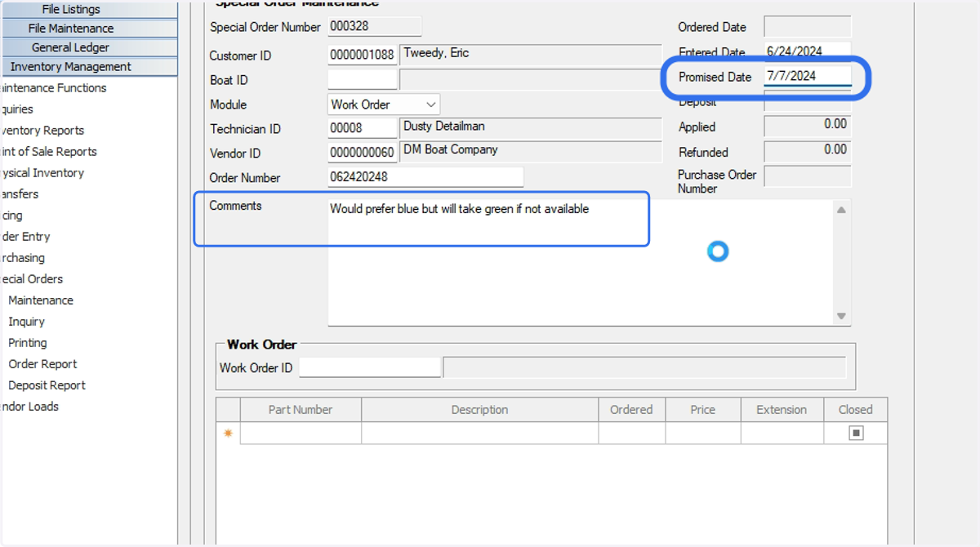The image size is (980, 547).
Task: Select Special Orders in sidebar
Action: coord(32,279)
